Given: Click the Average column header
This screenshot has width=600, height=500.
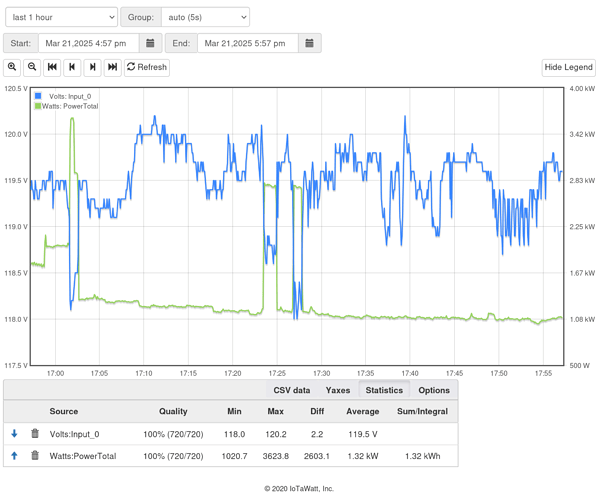Looking at the screenshot, I should [363, 411].
